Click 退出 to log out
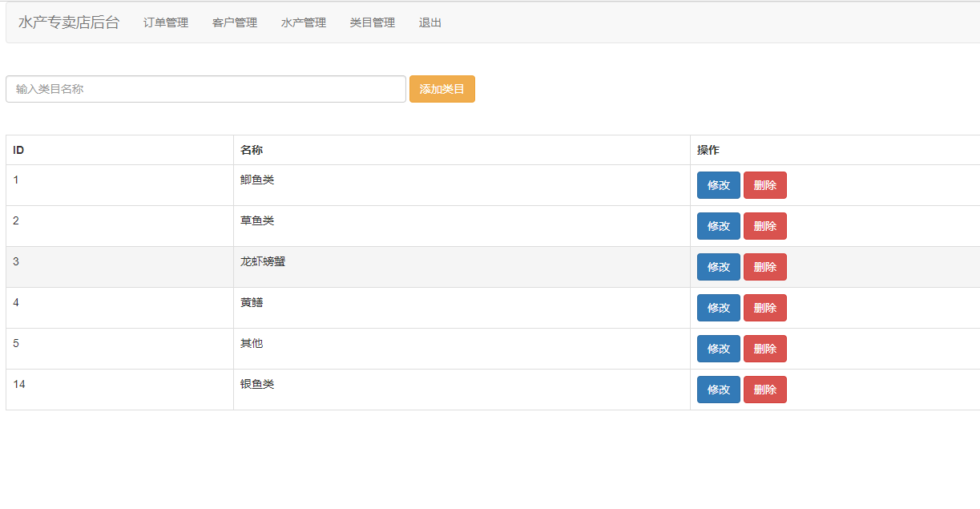This screenshot has height=509, width=980. click(x=430, y=22)
